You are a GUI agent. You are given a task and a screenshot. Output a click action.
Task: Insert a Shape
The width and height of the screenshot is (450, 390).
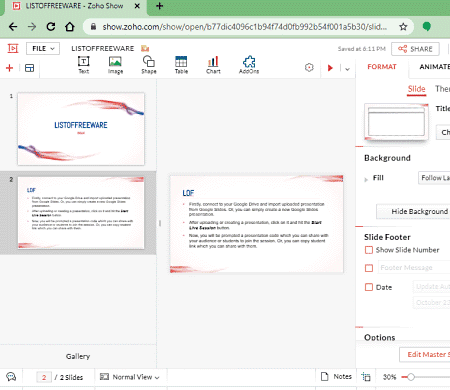pos(149,65)
